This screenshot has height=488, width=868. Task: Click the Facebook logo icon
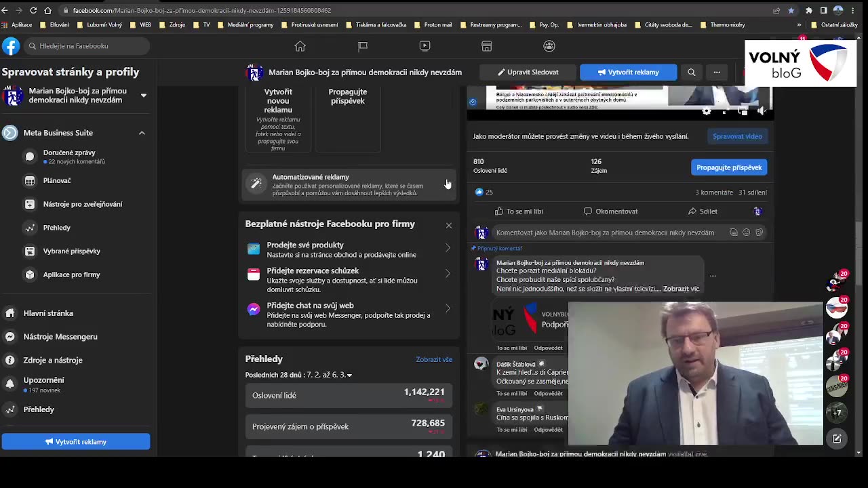(11, 46)
